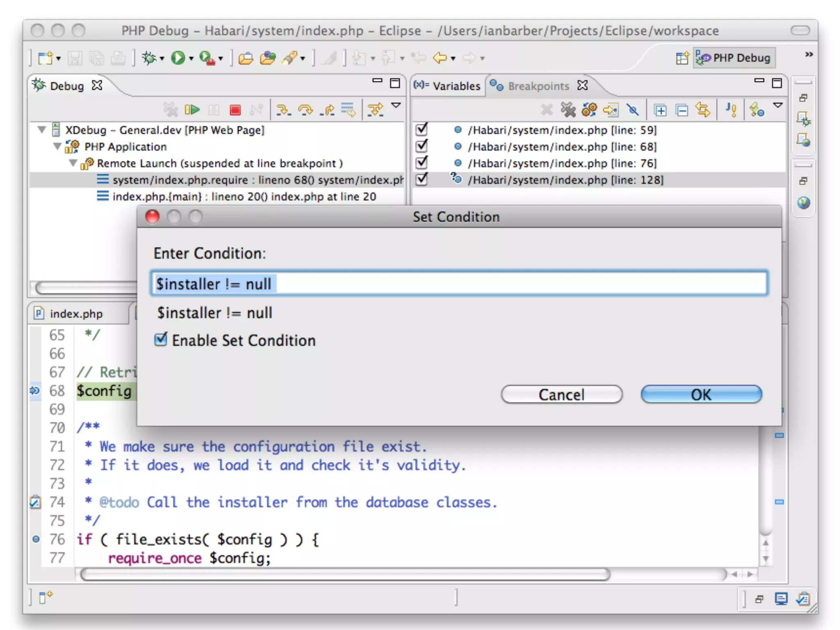The width and height of the screenshot is (840, 630).
Task: Click the red Terminate debug icon
Action: pyautogui.click(x=235, y=110)
